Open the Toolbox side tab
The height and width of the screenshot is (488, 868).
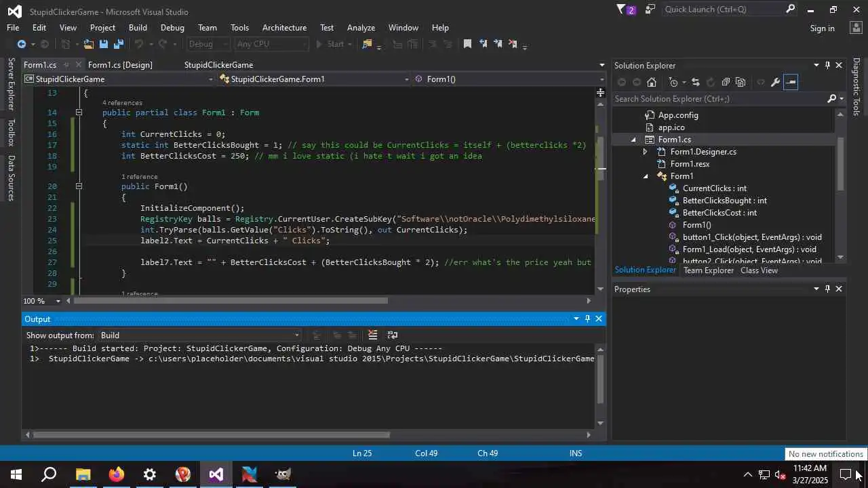[x=11, y=133]
